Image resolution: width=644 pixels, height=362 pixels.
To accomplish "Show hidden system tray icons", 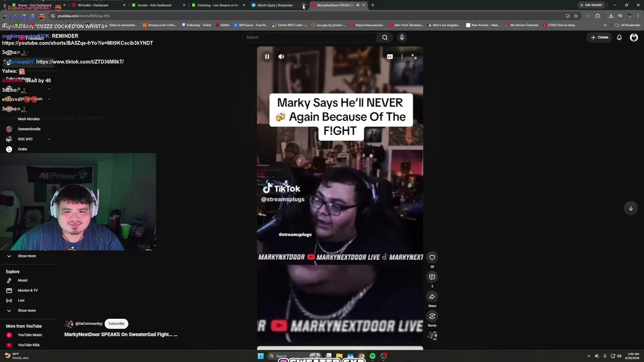I will click(x=589, y=356).
